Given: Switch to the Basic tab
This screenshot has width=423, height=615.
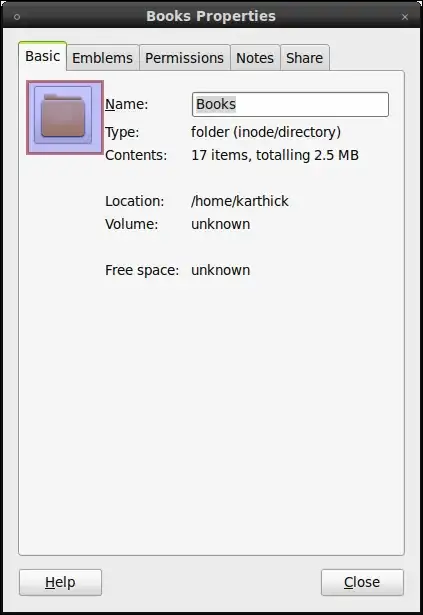Looking at the screenshot, I should pyautogui.click(x=42, y=56).
